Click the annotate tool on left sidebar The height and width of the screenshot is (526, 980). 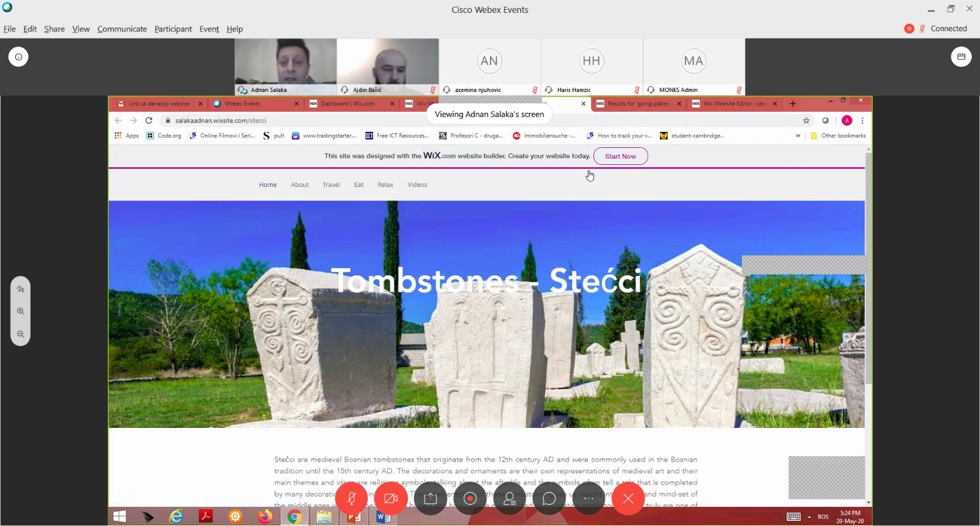[20, 289]
